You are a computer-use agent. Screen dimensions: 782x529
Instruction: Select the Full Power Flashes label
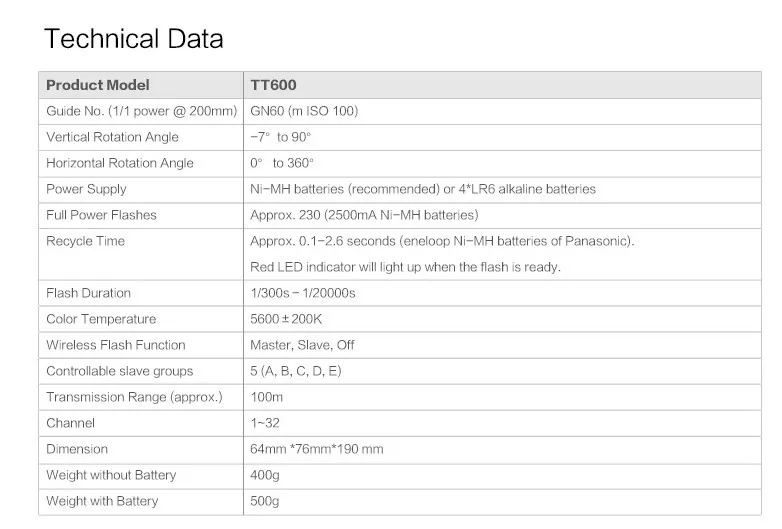click(x=101, y=215)
